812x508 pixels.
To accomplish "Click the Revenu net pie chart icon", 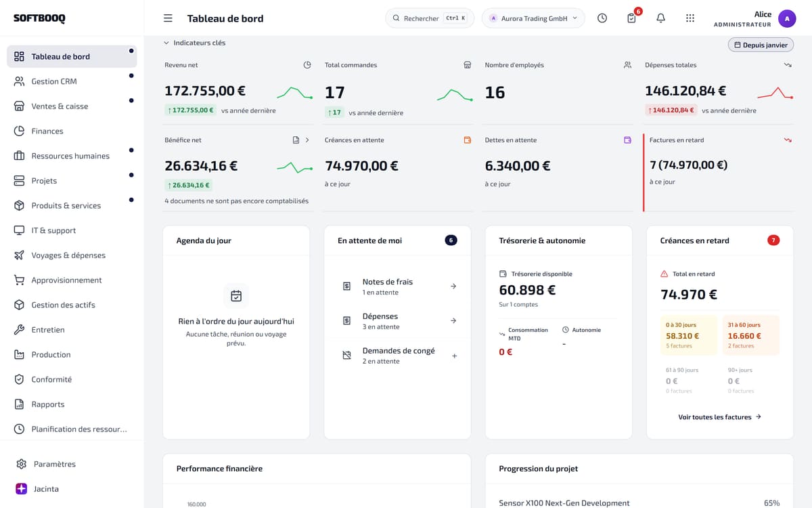I will (x=307, y=65).
